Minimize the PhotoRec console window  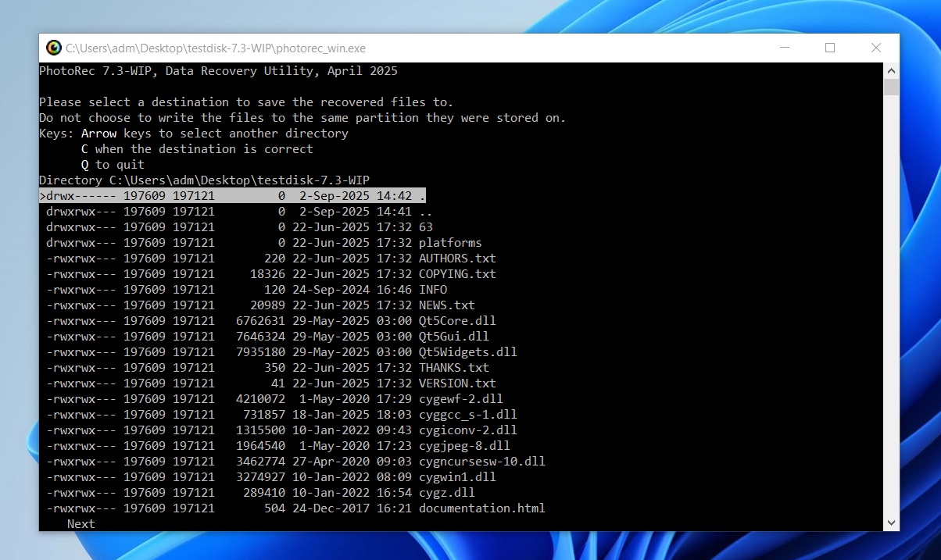[784, 48]
